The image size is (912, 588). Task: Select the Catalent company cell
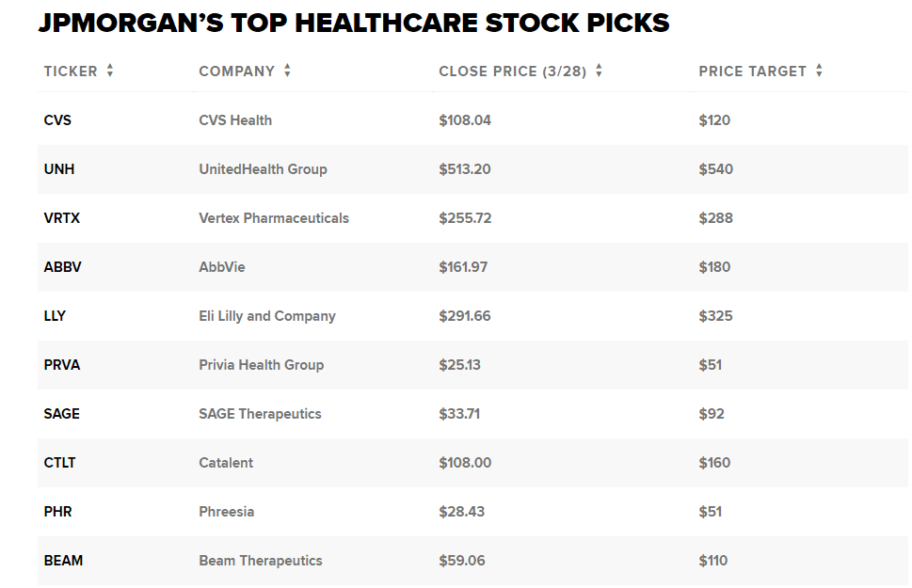click(x=226, y=463)
